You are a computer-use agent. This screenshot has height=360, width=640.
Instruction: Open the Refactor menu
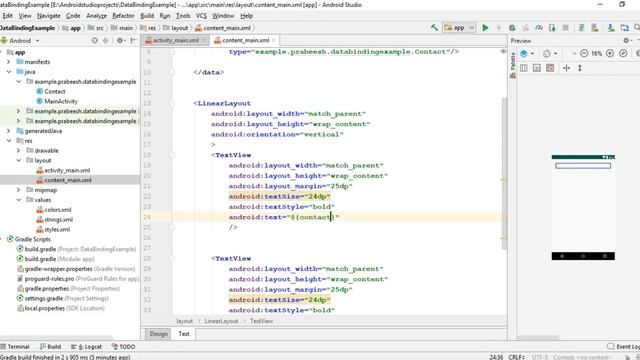123,16
